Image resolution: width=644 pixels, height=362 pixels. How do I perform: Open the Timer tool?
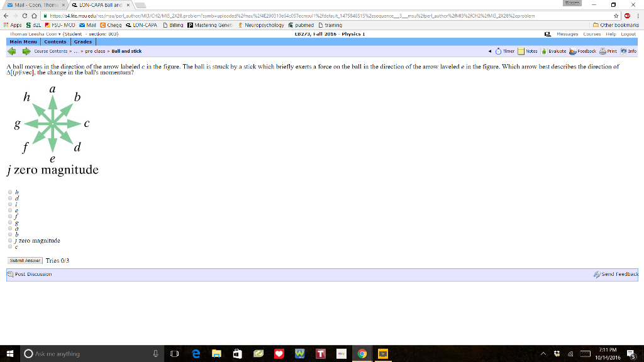click(x=504, y=52)
